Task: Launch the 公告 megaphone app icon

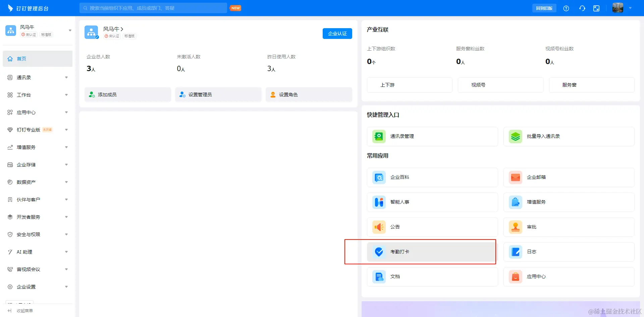Action: tap(379, 227)
